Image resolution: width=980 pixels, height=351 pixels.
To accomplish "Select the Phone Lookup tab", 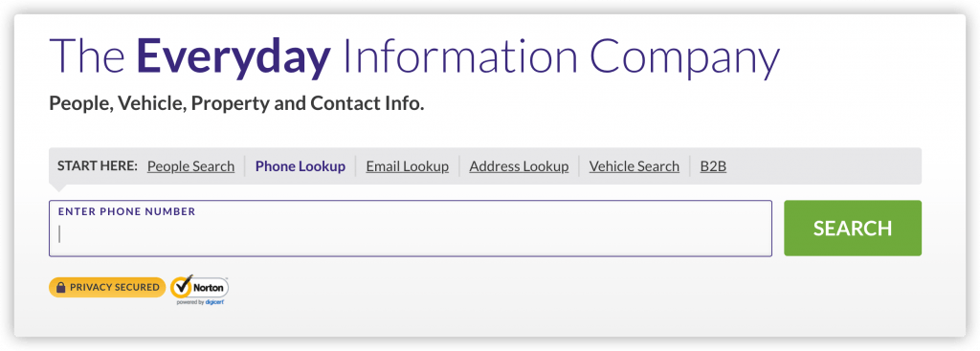I will (300, 166).
